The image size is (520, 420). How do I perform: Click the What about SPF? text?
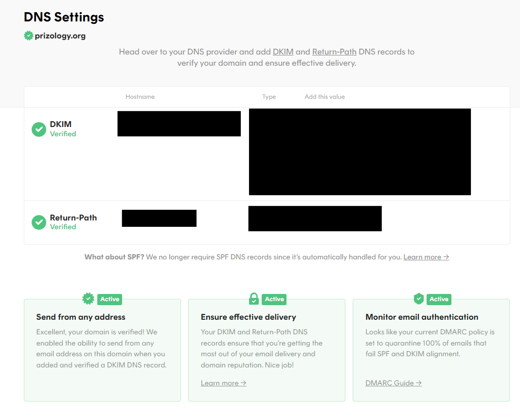point(114,257)
